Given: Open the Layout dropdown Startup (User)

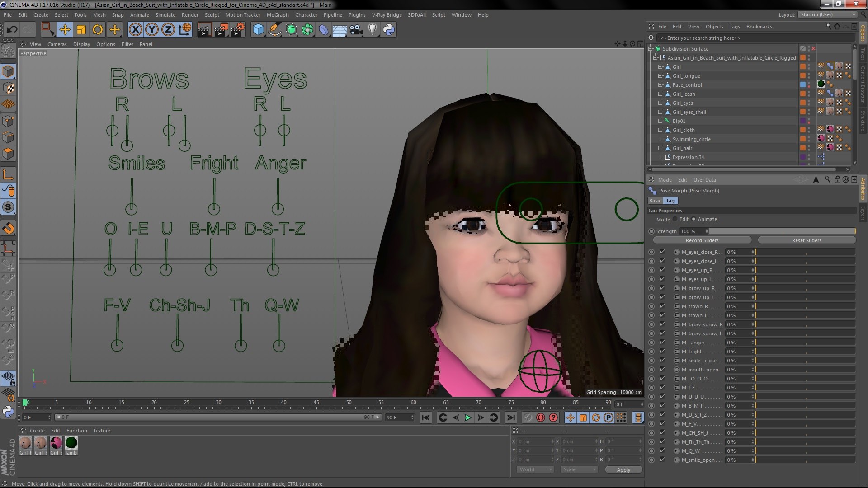Looking at the screenshot, I should 828,14.
